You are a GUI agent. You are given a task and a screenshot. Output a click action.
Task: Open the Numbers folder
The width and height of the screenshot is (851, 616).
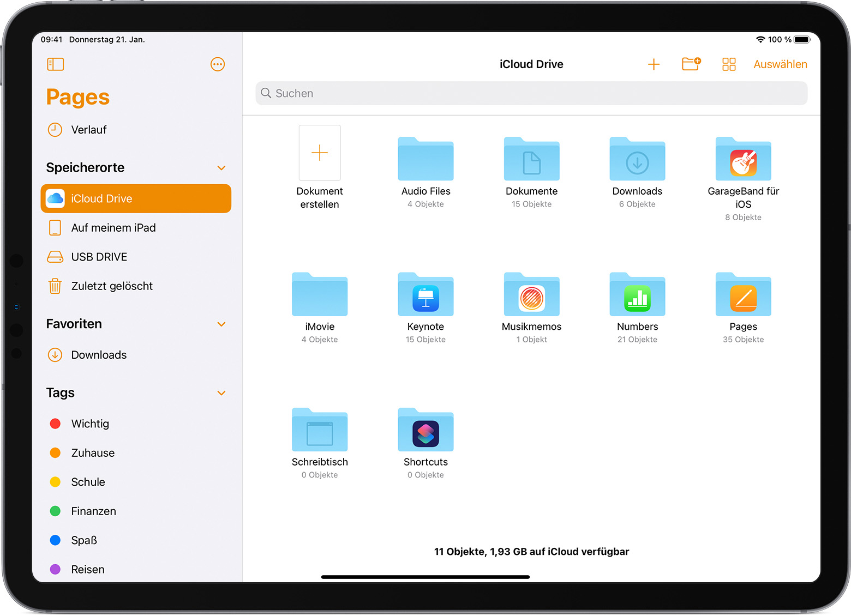[637, 309]
